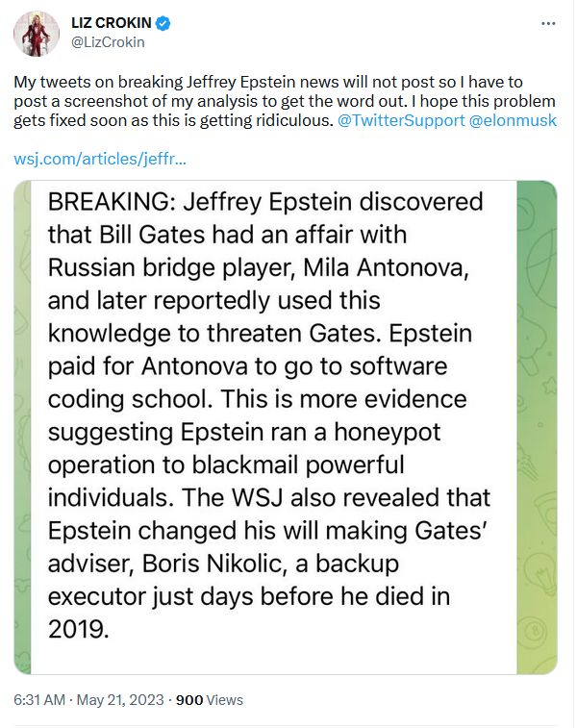Screen dimensions: 577x728
Task: Click the 900 Views counter
Action: [x=210, y=700]
